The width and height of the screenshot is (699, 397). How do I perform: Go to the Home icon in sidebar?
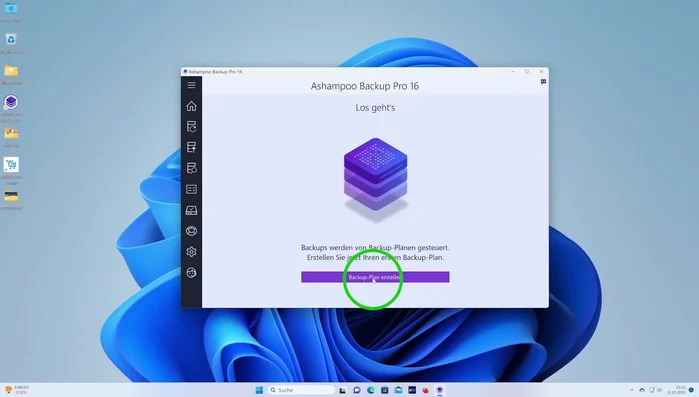coord(191,106)
